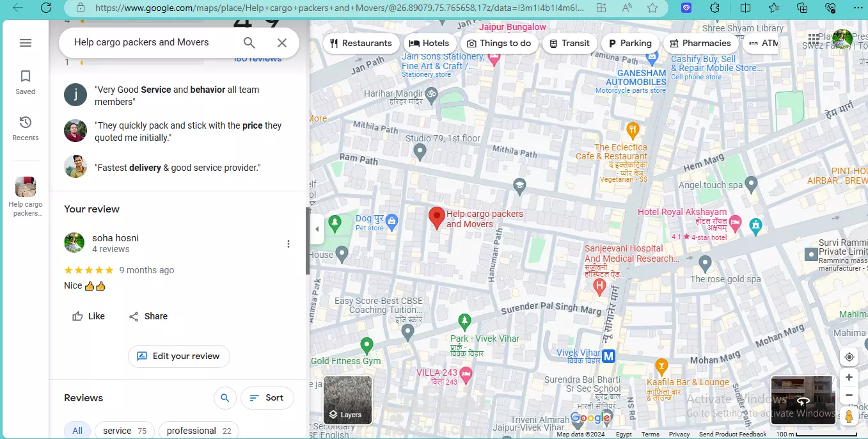
Task: Open the reviews Sort options
Action: [x=267, y=398]
